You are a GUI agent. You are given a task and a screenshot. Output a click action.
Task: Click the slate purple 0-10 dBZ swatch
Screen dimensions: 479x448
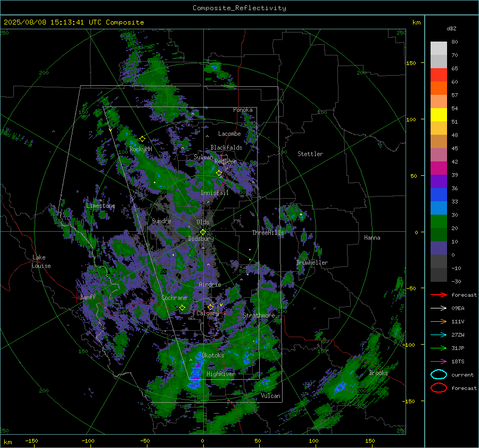(439, 248)
